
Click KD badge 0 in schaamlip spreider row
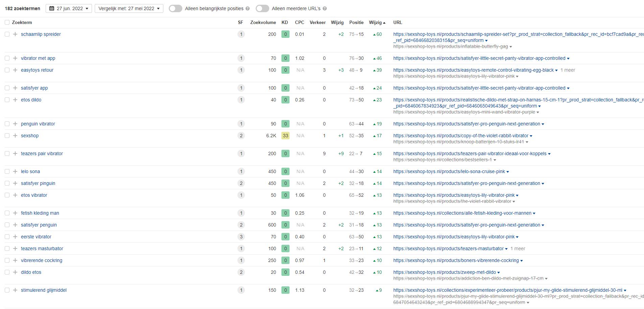point(285,34)
